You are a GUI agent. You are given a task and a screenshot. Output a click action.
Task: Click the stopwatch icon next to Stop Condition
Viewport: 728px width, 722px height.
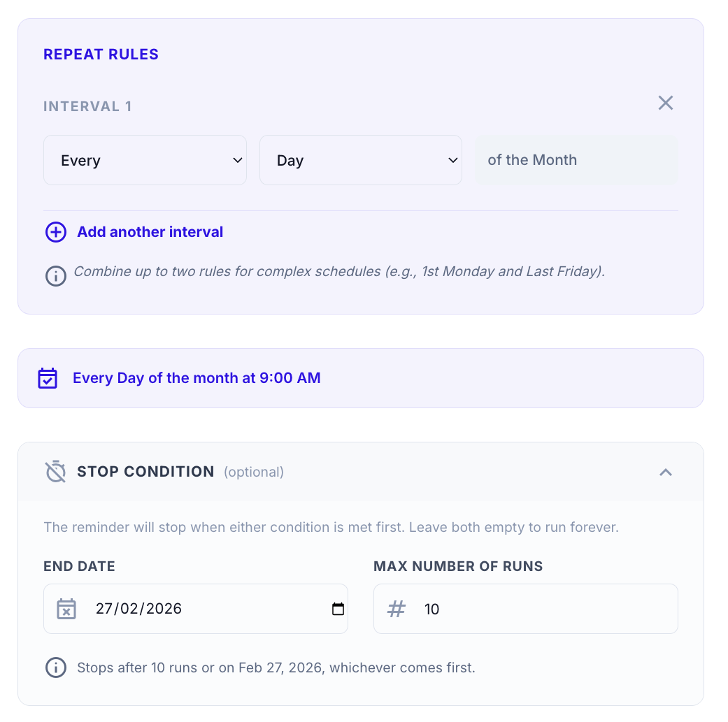point(55,472)
